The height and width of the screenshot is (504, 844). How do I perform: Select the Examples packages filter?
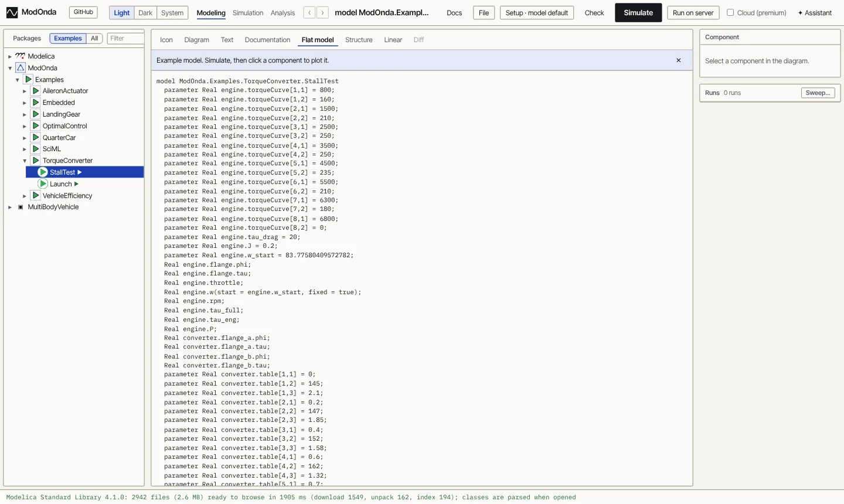tap(68, 39)
